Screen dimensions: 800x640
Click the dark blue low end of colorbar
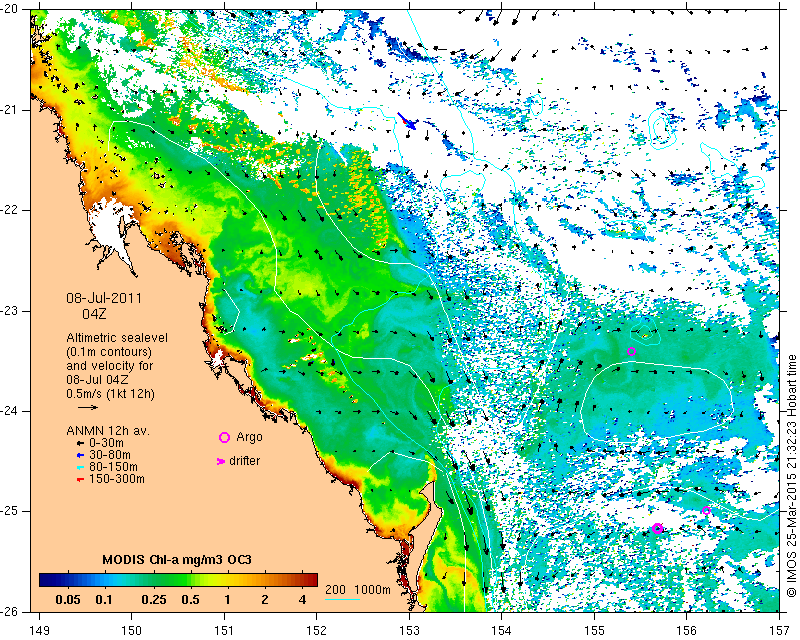click(x=46, y=580)
